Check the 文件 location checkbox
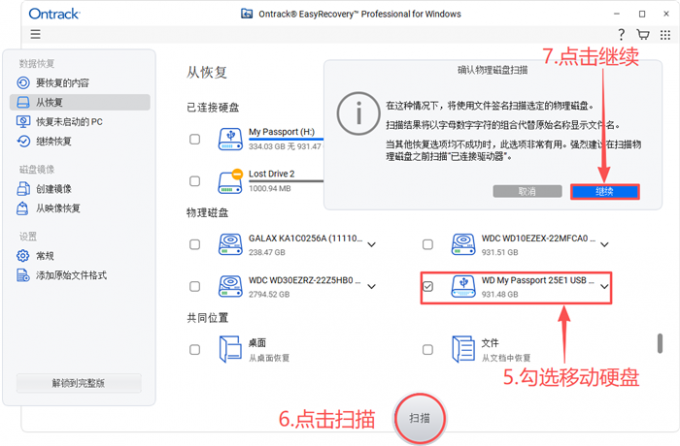680x446 pixels. 428,350
